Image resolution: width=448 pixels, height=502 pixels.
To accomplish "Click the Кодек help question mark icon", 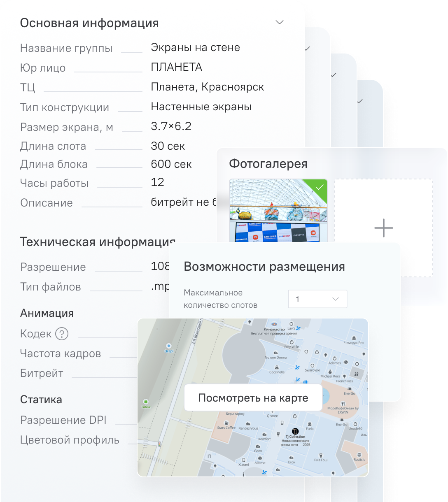I will (x=62, y=334).
